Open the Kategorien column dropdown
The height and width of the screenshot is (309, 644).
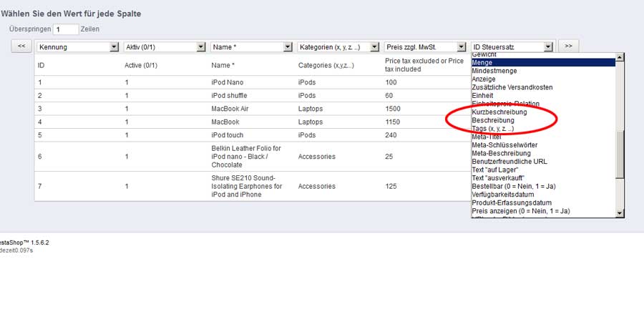tap(338, 46)
